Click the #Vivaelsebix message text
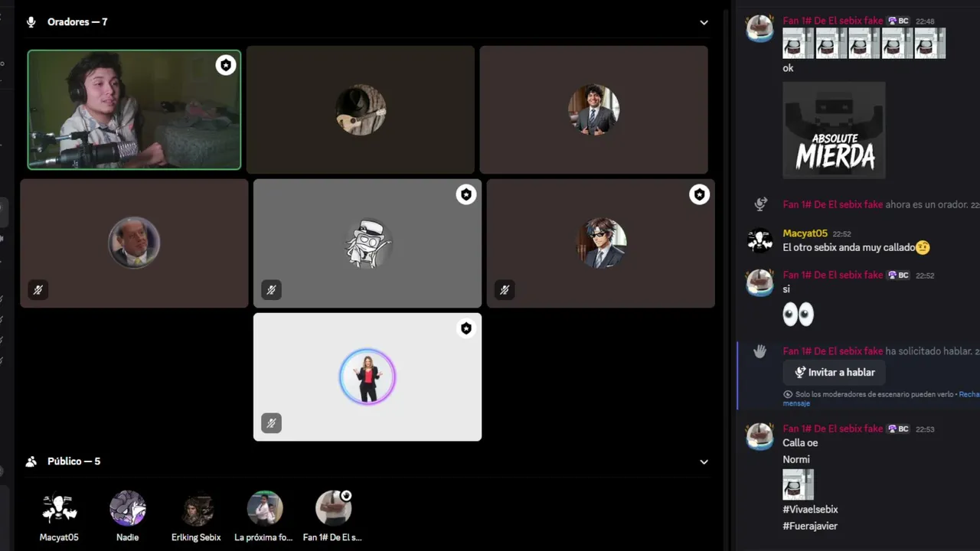Image resolution: width=980 pixels, height=551 pixels. (810, 510)
